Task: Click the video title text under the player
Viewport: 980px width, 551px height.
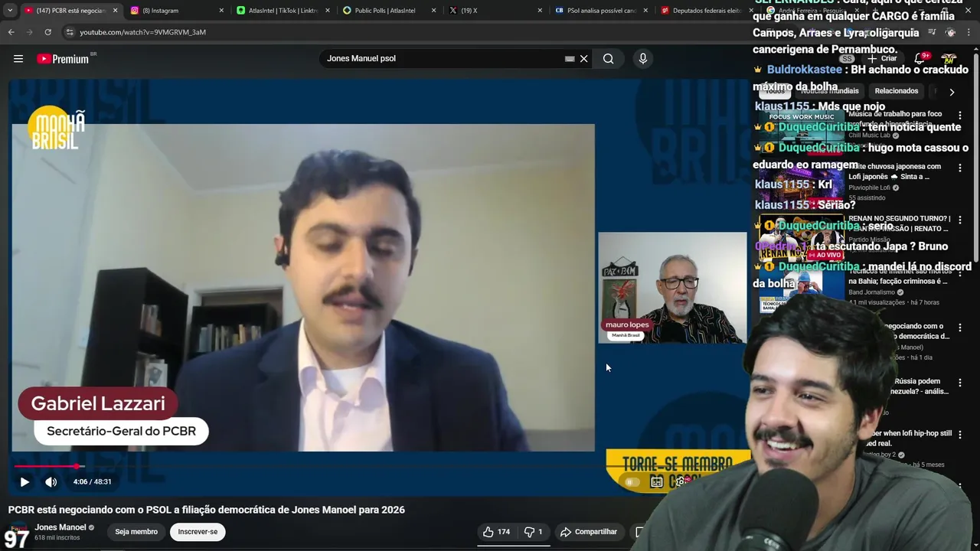Action: point(207,510)
